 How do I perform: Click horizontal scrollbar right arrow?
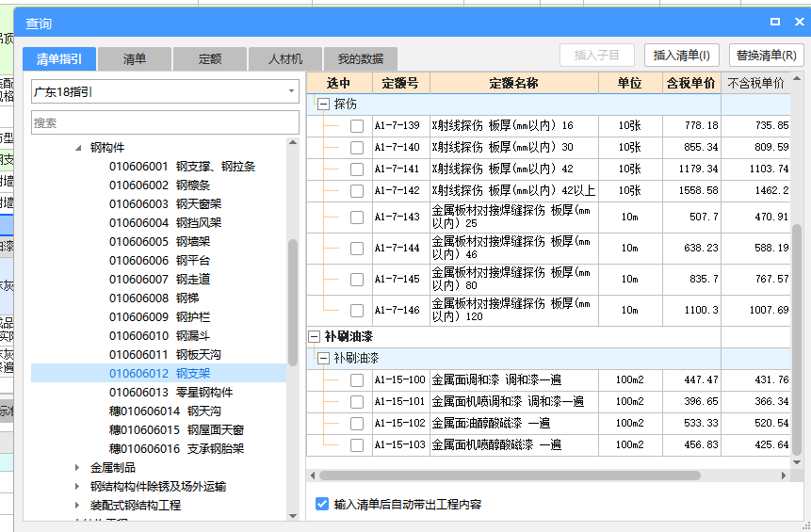click(x=784, y=476)
